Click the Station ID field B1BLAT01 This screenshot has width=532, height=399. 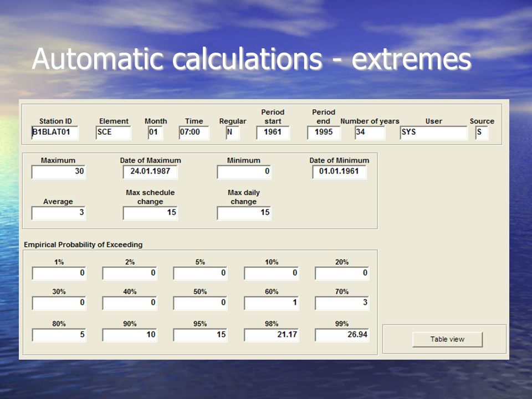[55, 132]
